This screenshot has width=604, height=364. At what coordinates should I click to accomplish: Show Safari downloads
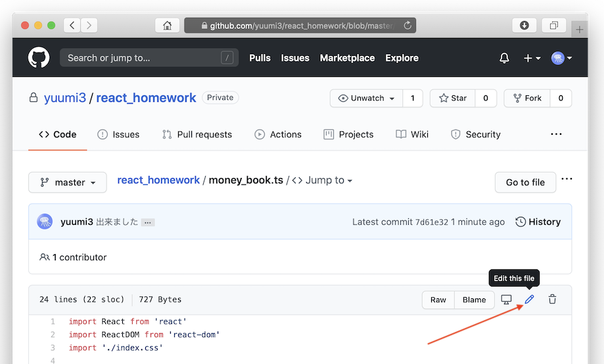[x=524, y=26]
